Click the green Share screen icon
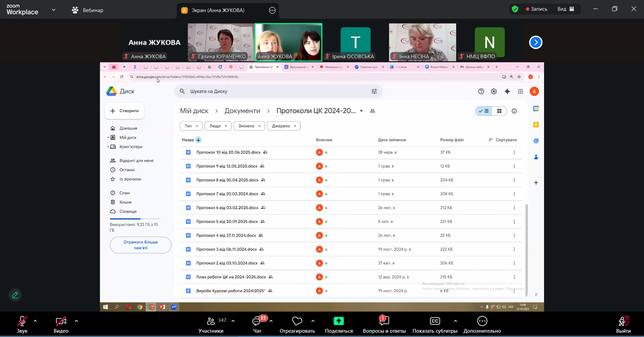The width and height of the screenshot is (644, 337). [339, 321]
